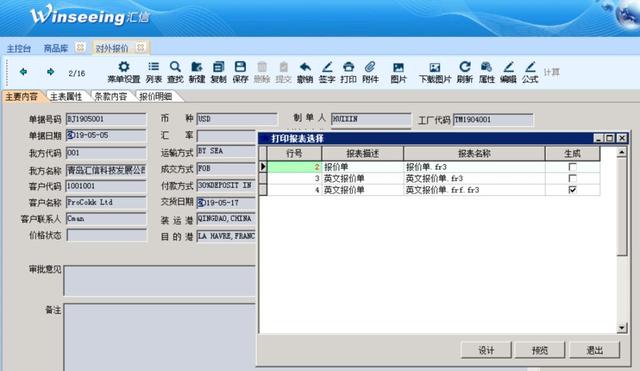The image size is (640, 371).
Task: Click the 报表名称 column header
Action: 474,153
